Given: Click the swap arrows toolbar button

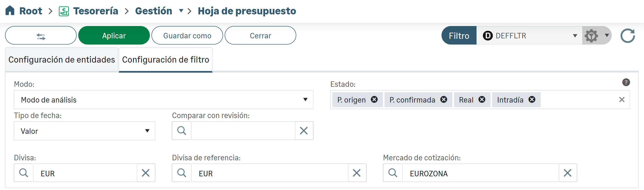Looking at the screenshot, I should point(41,36).
